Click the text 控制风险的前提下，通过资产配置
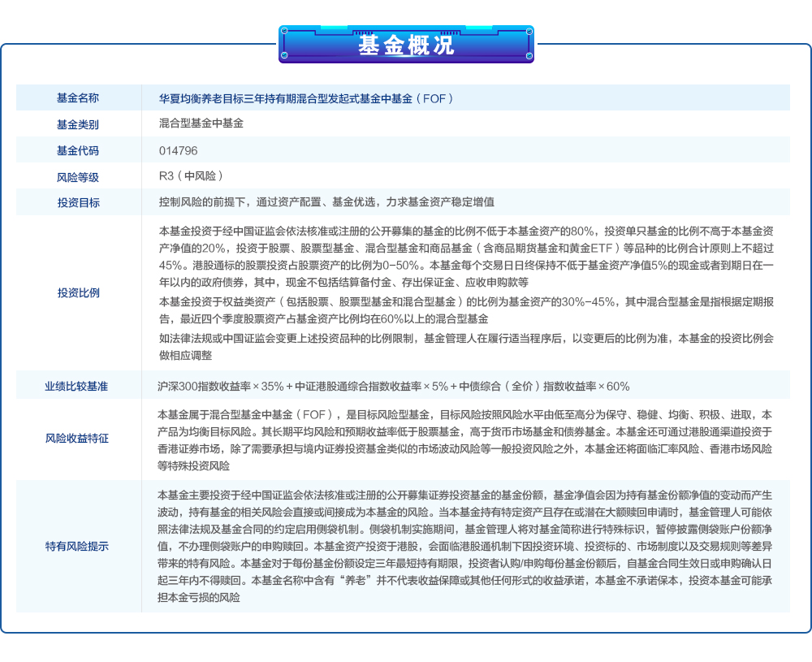The width and height of the screenshot is (812, 662). pos(240,202)
